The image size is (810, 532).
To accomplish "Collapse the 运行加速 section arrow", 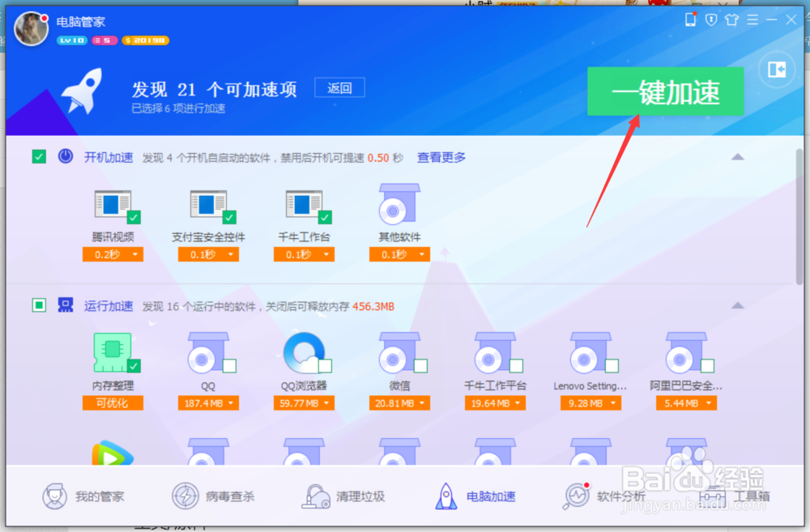I will pos(738,306).
